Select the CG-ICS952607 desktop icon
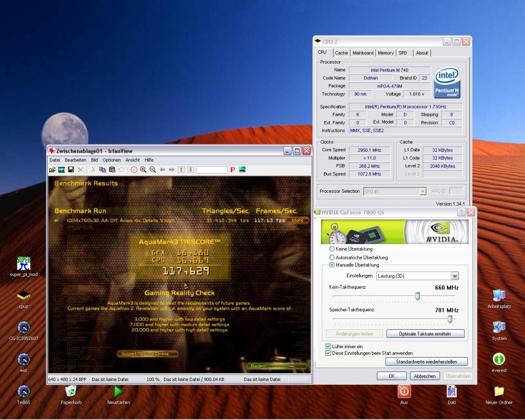 tap(24, 331)
